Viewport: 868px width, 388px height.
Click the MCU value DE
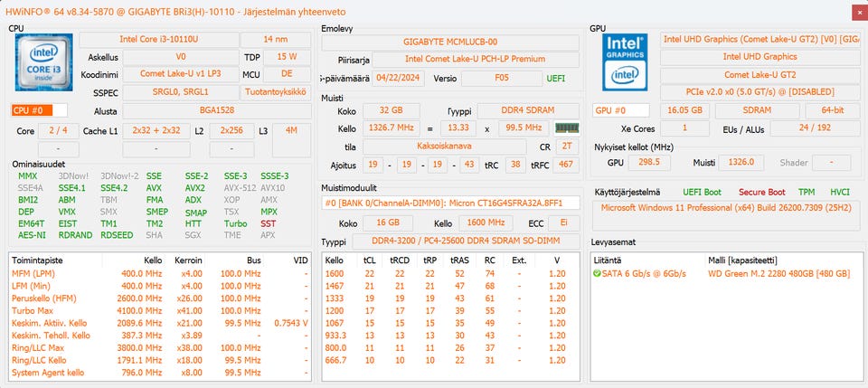287,74
